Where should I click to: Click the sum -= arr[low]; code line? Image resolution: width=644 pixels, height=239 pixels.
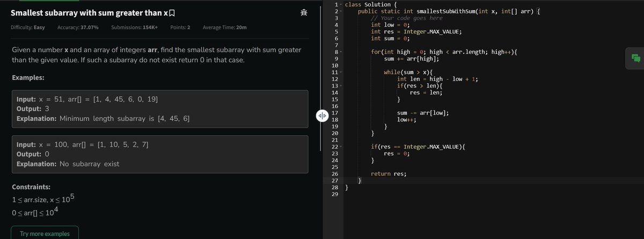tap(423, 112)
